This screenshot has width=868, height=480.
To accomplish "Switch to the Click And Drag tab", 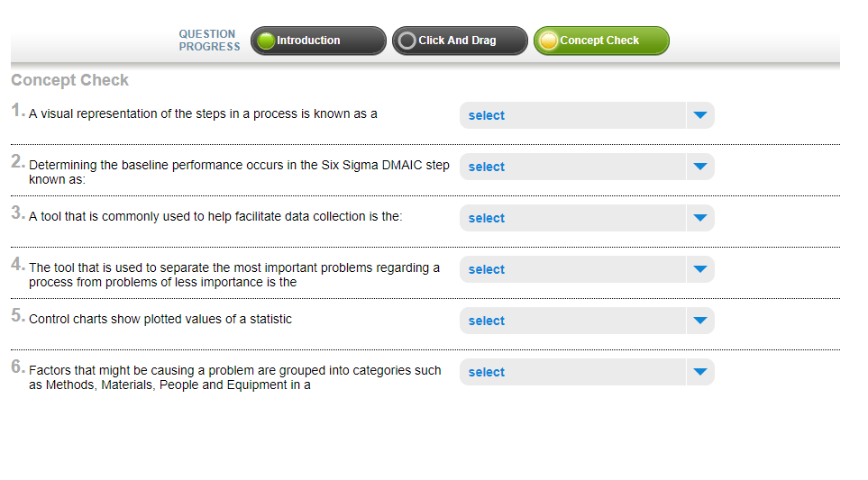I will click(460, 41).
